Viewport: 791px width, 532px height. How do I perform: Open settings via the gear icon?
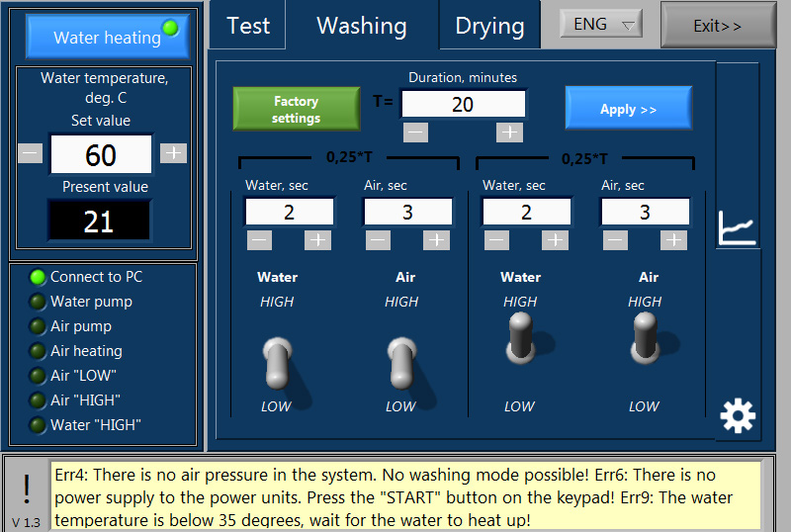click(738, 416)
